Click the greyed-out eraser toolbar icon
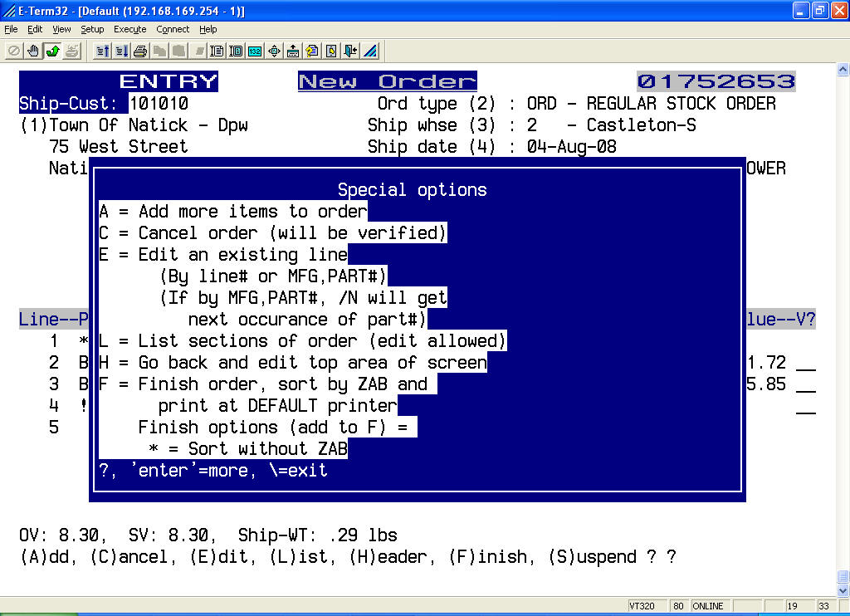The image size is (850, 616). pos(198,51)
